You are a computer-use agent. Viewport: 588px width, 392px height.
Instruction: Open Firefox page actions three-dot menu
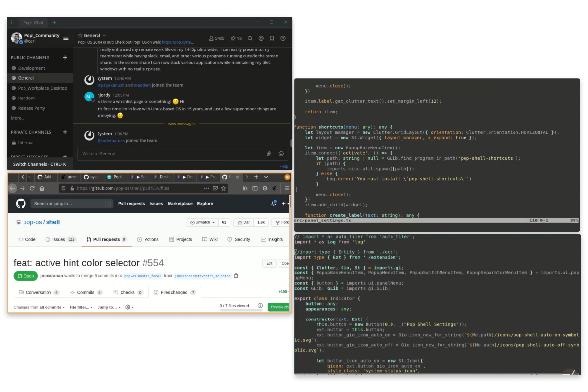coord(207,188)
